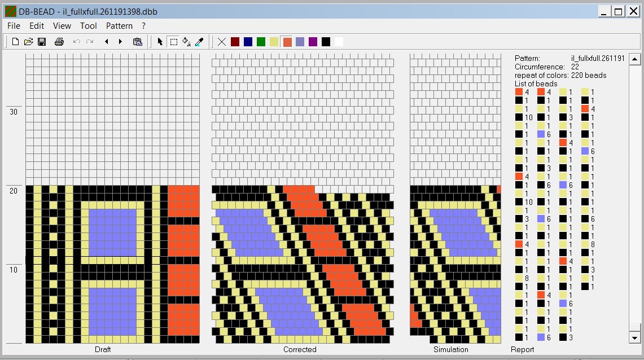Screen dimensions: 644x360
Task: Open the ? help menu
Action: (x=143, y=26)
